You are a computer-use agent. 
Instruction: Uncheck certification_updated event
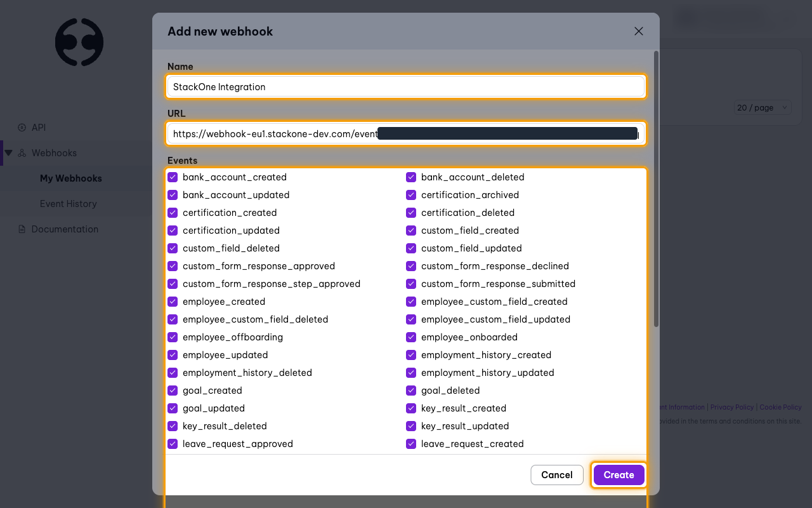(x=173, y=231)
